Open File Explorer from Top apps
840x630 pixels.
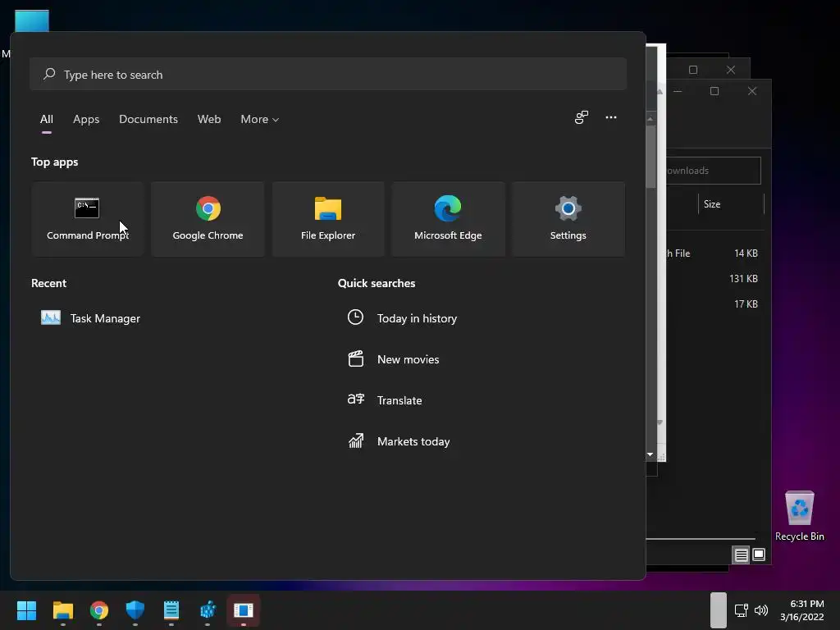(328, 219)
